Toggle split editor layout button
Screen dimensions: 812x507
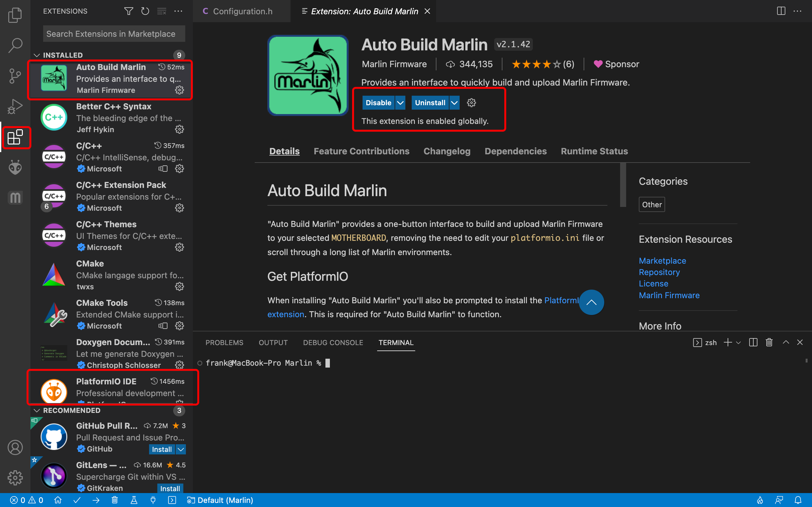pos(781,11)
